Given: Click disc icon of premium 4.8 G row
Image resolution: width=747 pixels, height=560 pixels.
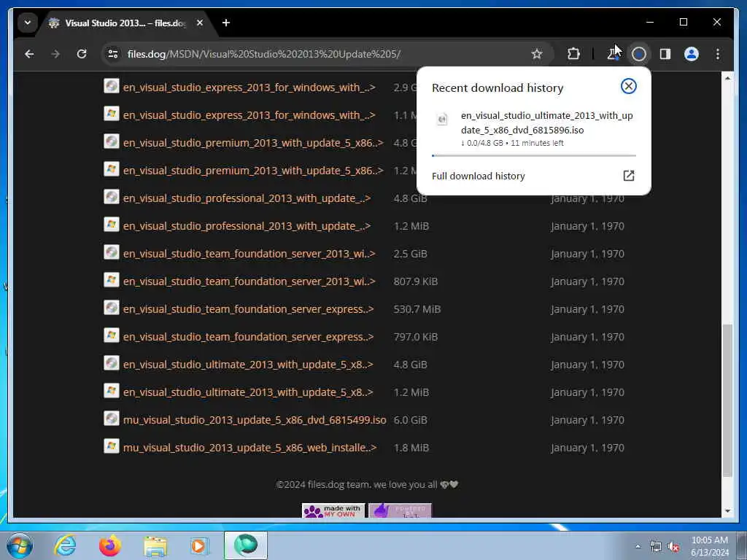Looking at the screenshot, I should (112, 141).
